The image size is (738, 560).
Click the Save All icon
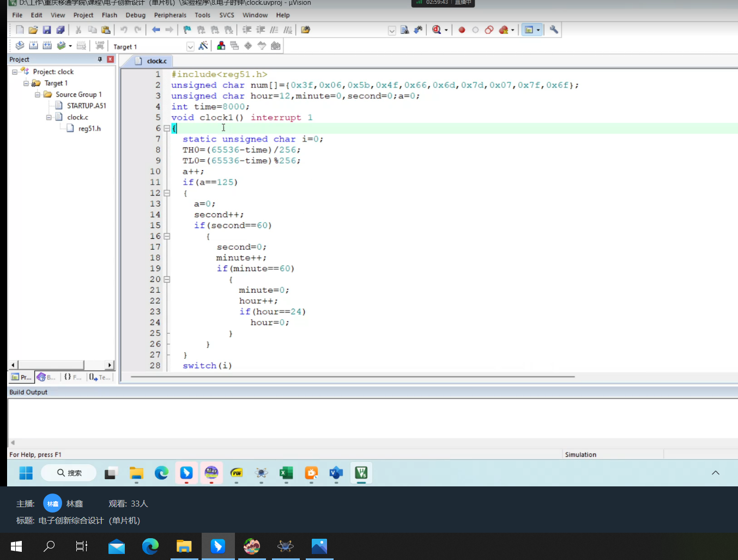(x=61, y=30)
